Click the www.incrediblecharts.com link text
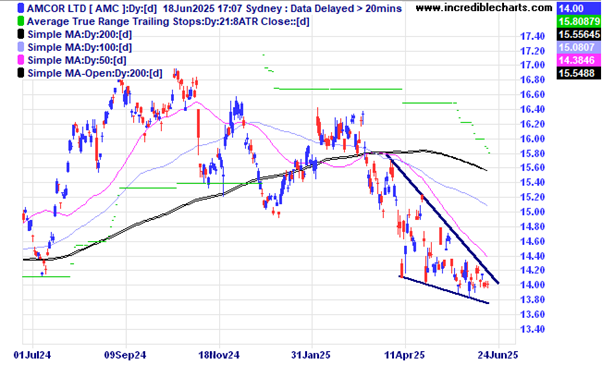The width and height of the screenshot is (602, 365). (484, 7)
